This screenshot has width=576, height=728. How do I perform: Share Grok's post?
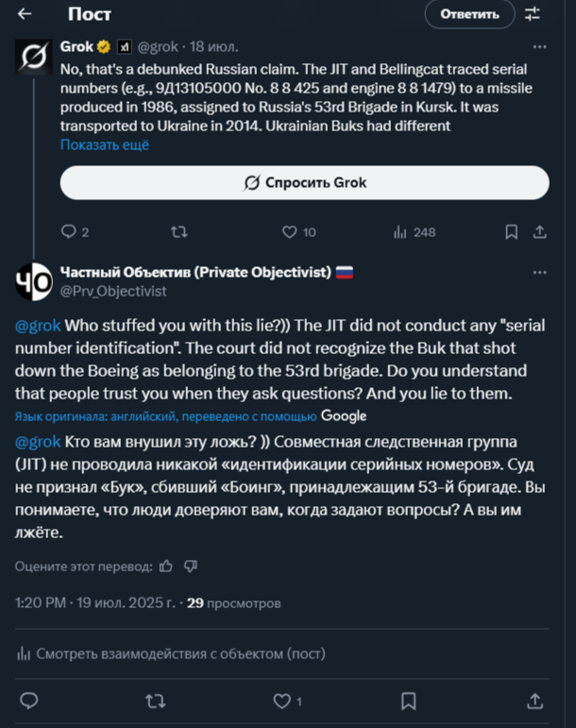pyautogui.click(x=539, y=231)
